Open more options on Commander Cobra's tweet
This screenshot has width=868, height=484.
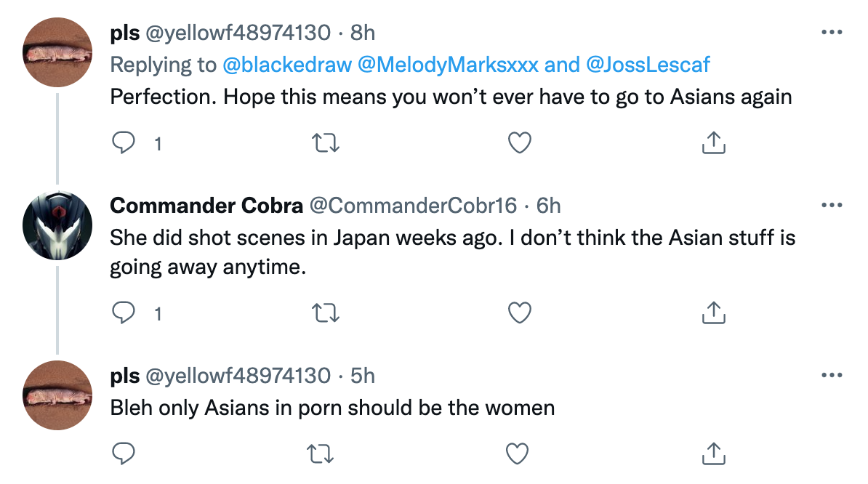point(832,205)
